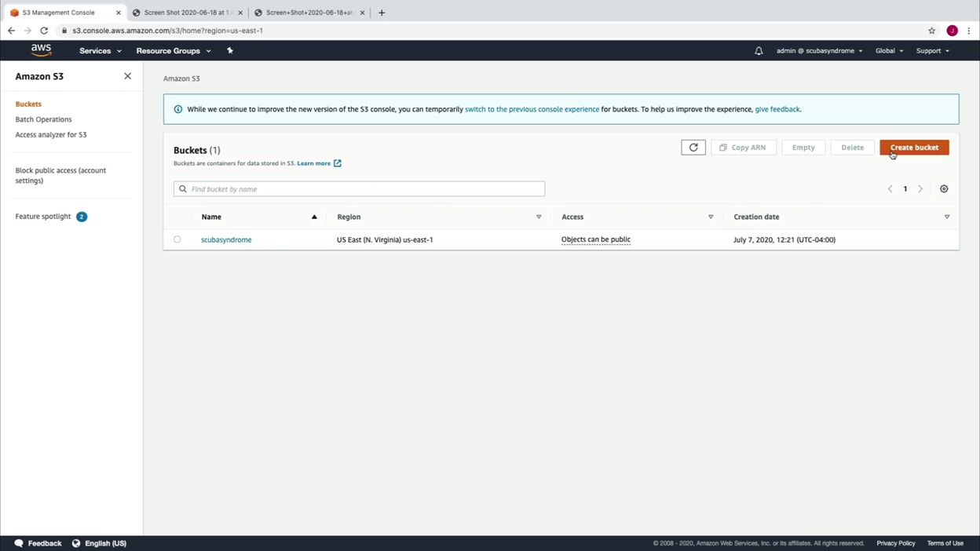
Task: Open Block public access account settings
Action: click(x=60, y=175)
